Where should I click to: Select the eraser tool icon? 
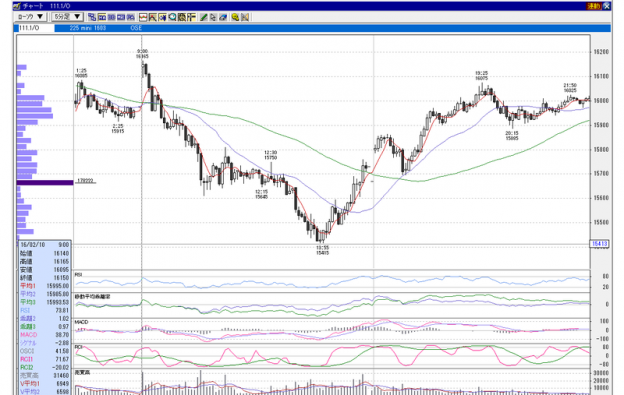(x=223, y=17)
